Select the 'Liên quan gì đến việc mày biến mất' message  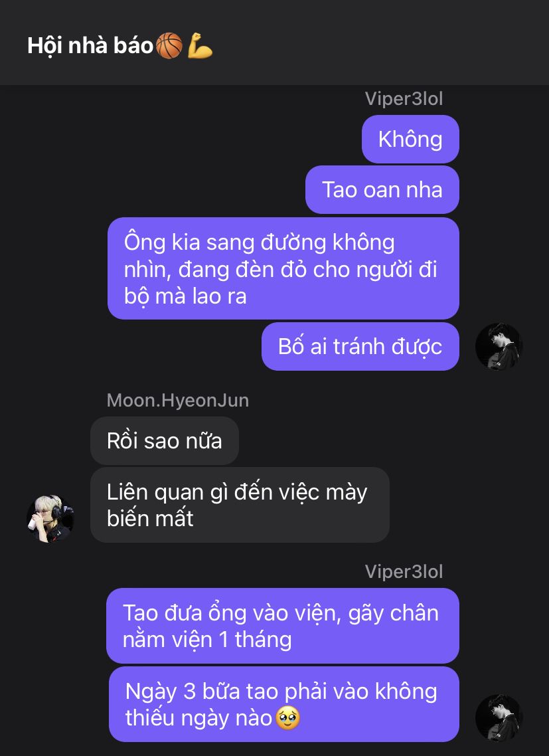[240, 506]
